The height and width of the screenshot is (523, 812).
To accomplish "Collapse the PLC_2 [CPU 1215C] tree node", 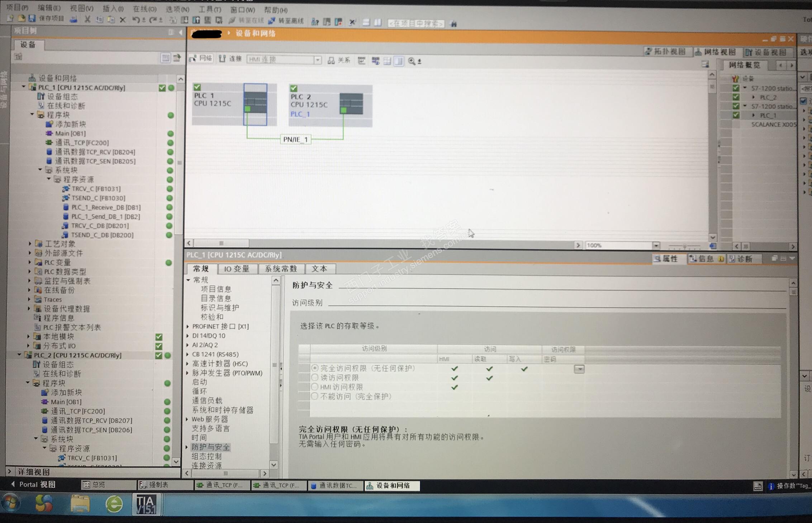I will pos(19,355).
